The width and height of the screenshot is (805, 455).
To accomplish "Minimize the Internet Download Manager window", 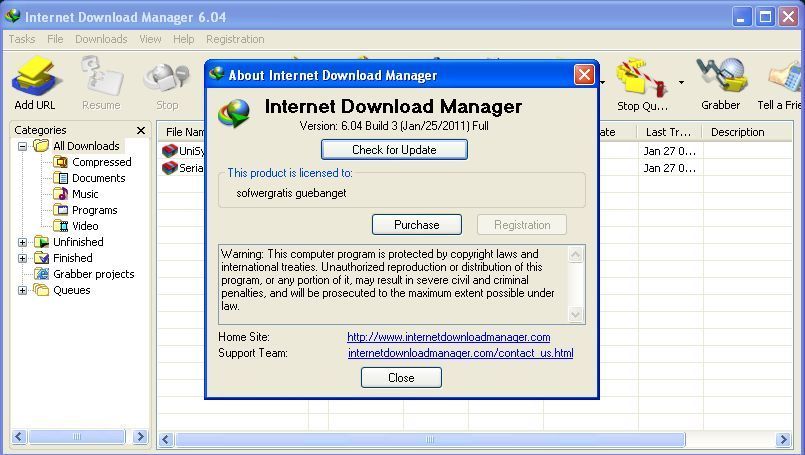I will point(741,17).
